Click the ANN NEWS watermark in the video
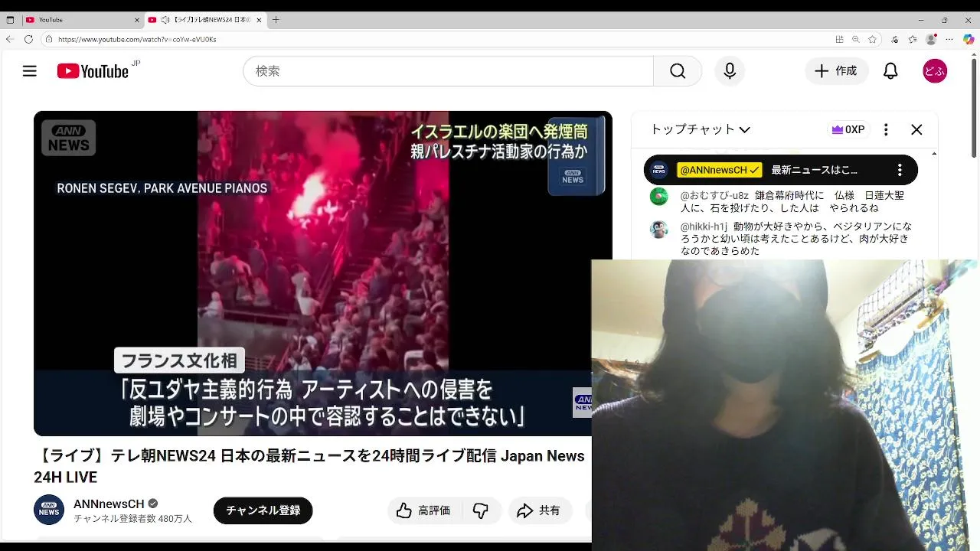Screen dimensions: 980x551 pyautogui.click(x=68, y=138)
